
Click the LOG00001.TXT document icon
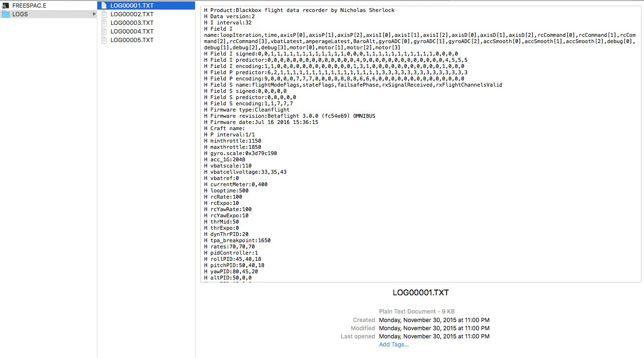click(x=104, y=6)
